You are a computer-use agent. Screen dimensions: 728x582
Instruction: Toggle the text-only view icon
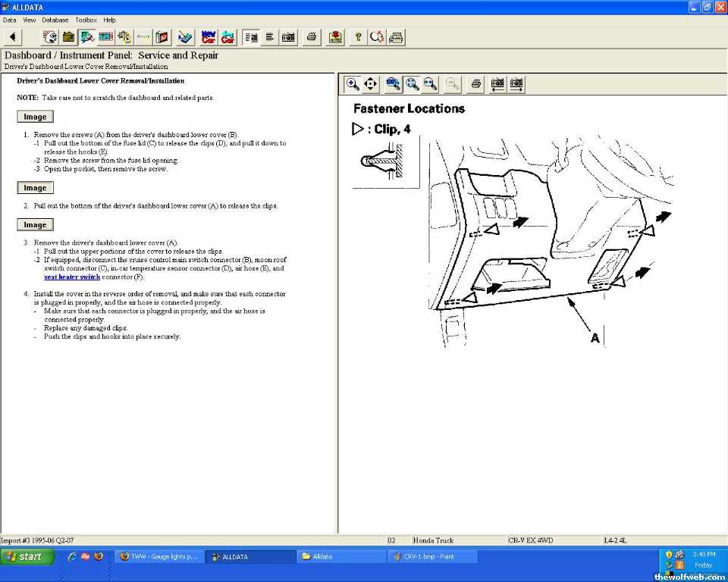point(269,36)
